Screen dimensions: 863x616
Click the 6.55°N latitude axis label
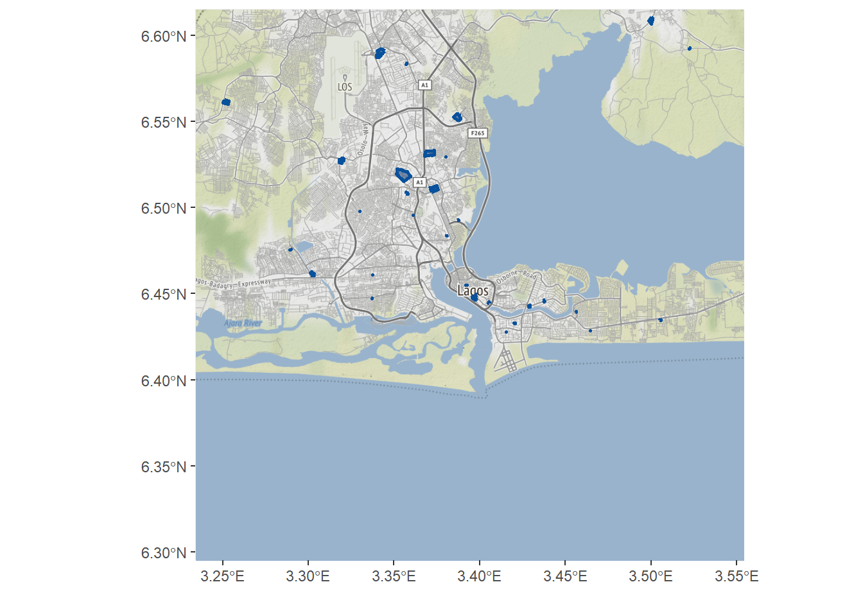164,123
